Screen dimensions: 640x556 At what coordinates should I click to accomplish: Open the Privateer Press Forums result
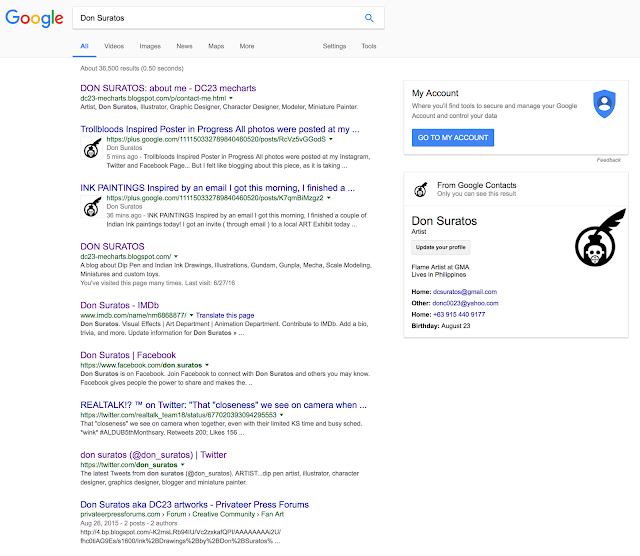(x=194, y=505)
